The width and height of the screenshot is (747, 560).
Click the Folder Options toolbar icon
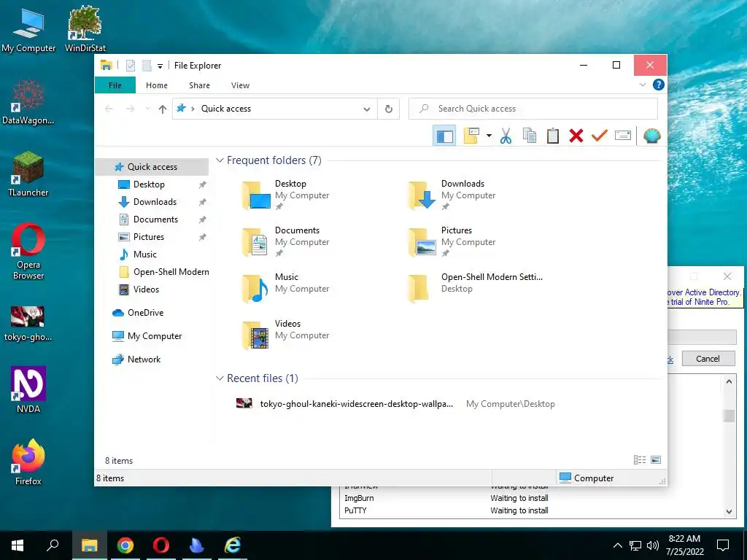[x=471, y=136]
